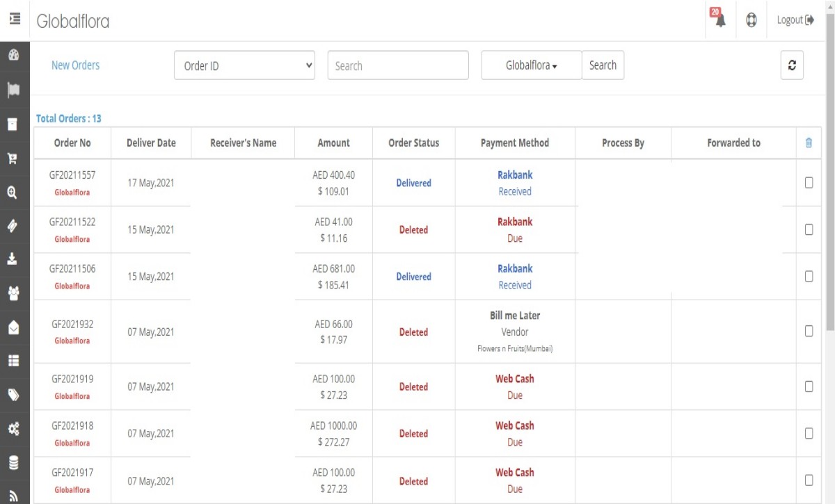Click Deleted status of order GF20211522
Screen dimensions: 835x504
[413, 229]
